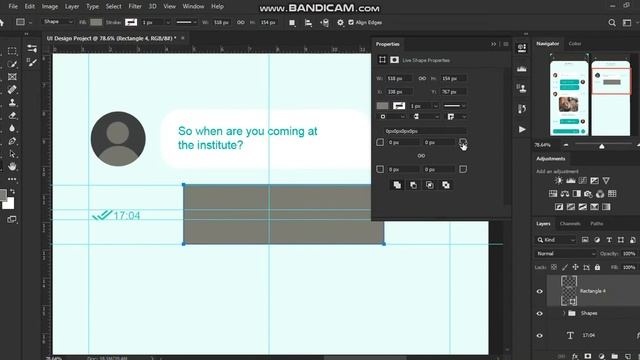Toggle lock all on layer
This screenshot has height=360, width=640.
tap(597, 267)
